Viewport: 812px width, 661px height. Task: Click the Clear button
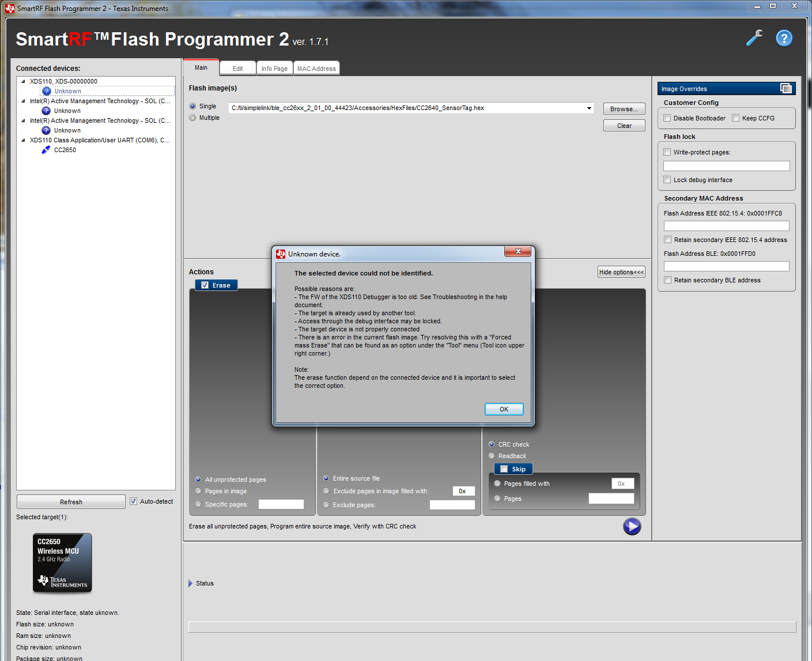coord(624,126)
